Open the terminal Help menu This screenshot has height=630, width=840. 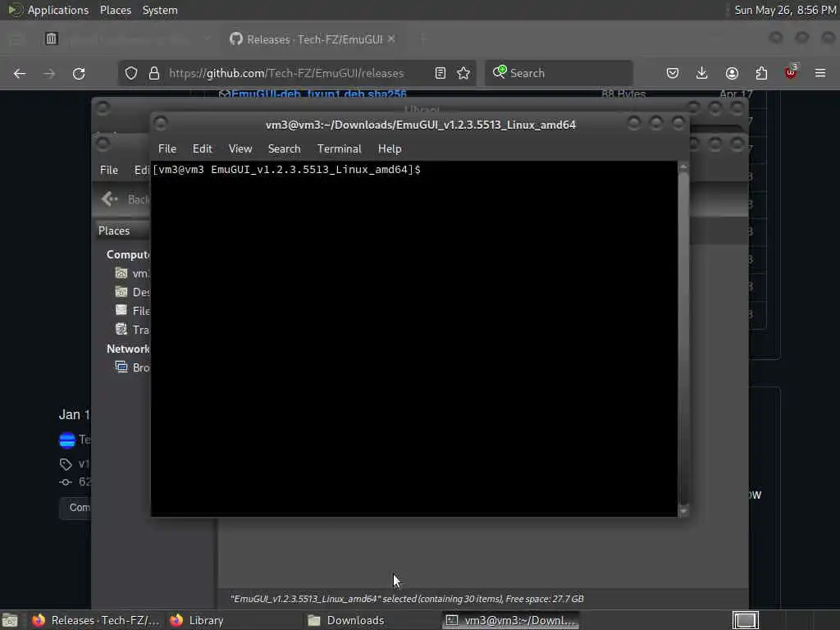pos(390,149)
